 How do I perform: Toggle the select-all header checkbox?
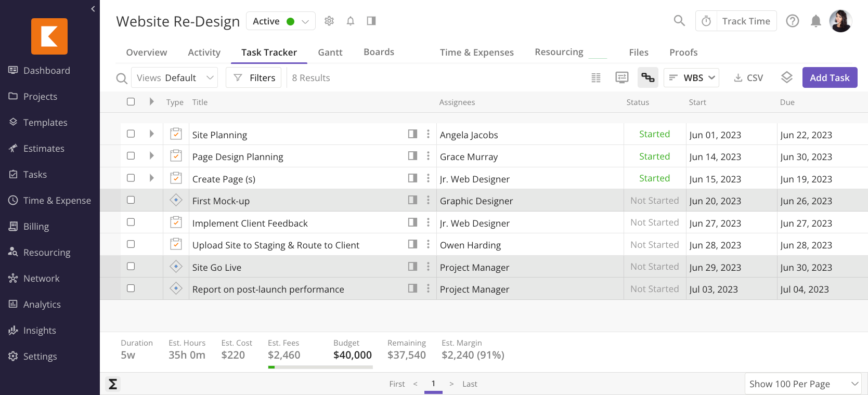(x=131, y=102)
